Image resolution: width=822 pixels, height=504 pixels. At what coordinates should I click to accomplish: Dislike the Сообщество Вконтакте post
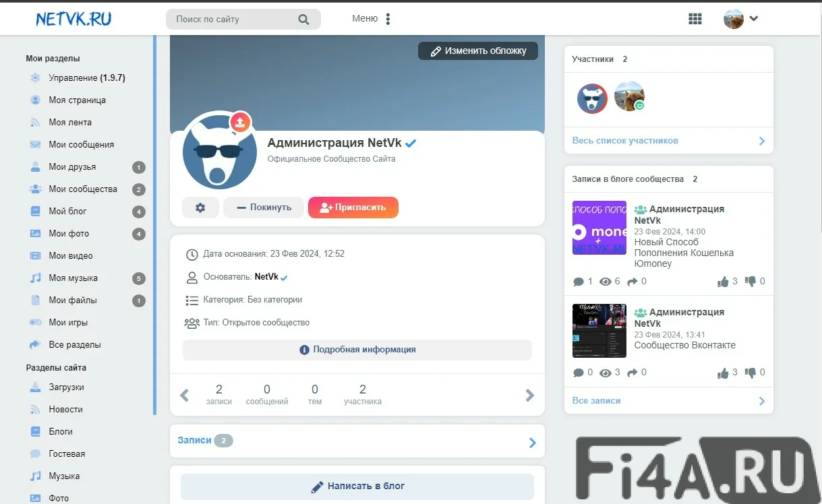[x=751, y=373]
